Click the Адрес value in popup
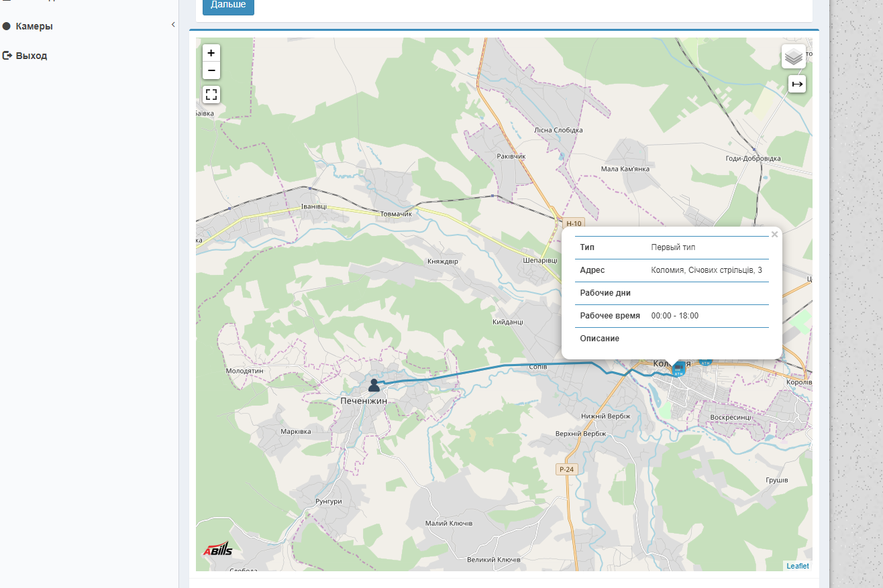 click(x=706, y=270)
